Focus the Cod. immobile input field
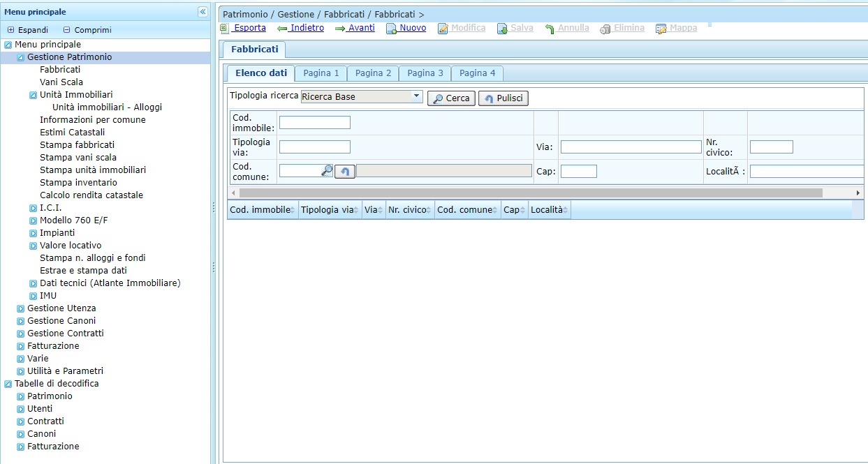Image resolution: width=868 pixels, height=464 pixels. coord(315,123)
